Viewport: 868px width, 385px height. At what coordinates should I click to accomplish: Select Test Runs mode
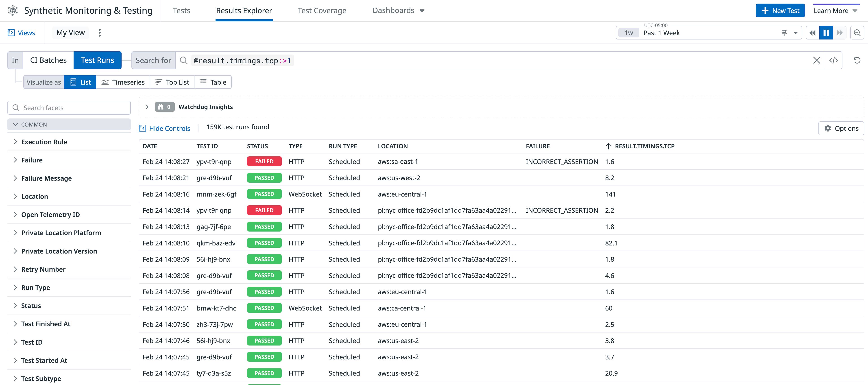[x=97, y=60]
